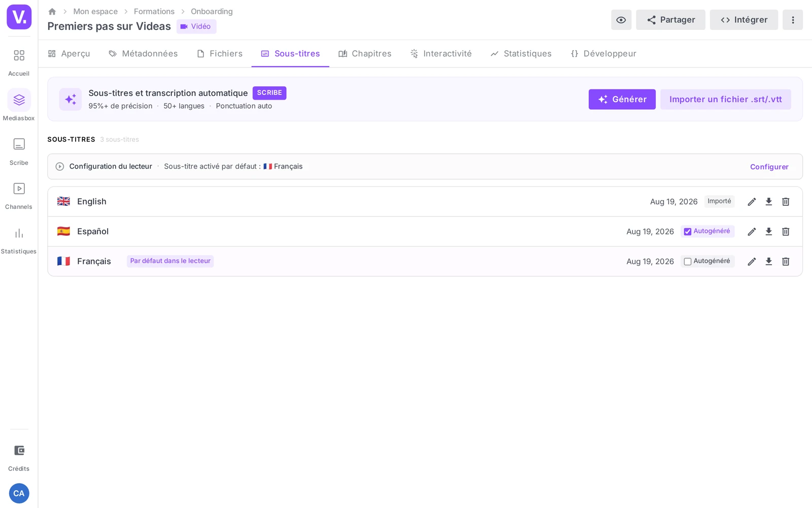
Task: Click the Configurer link
Action: point(769,167)
